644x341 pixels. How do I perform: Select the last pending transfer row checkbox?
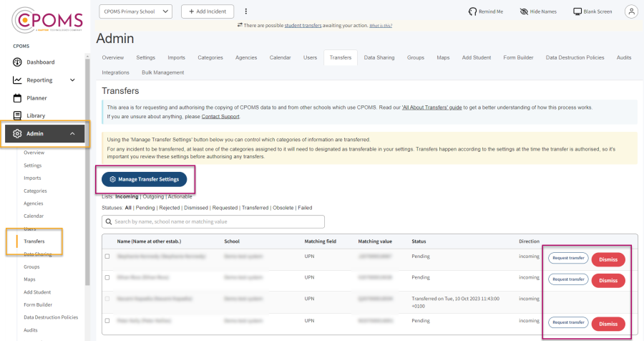pos(108,320)
